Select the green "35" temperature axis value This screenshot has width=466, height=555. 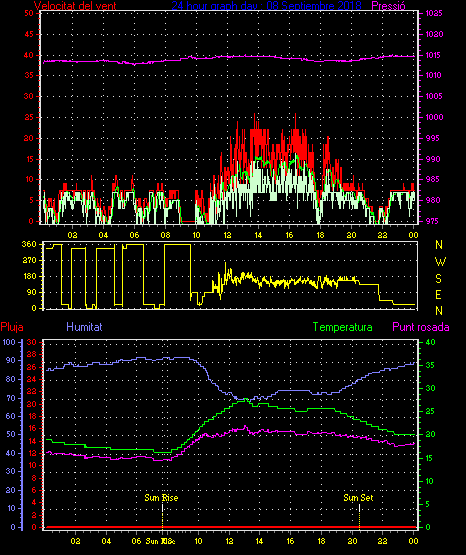coord(430,365)
